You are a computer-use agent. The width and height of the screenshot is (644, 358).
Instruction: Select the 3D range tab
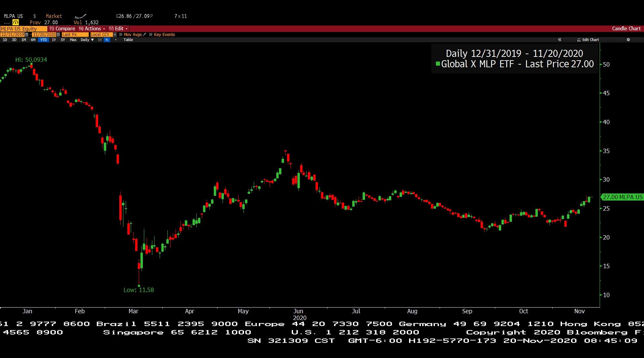pos(14,40)
